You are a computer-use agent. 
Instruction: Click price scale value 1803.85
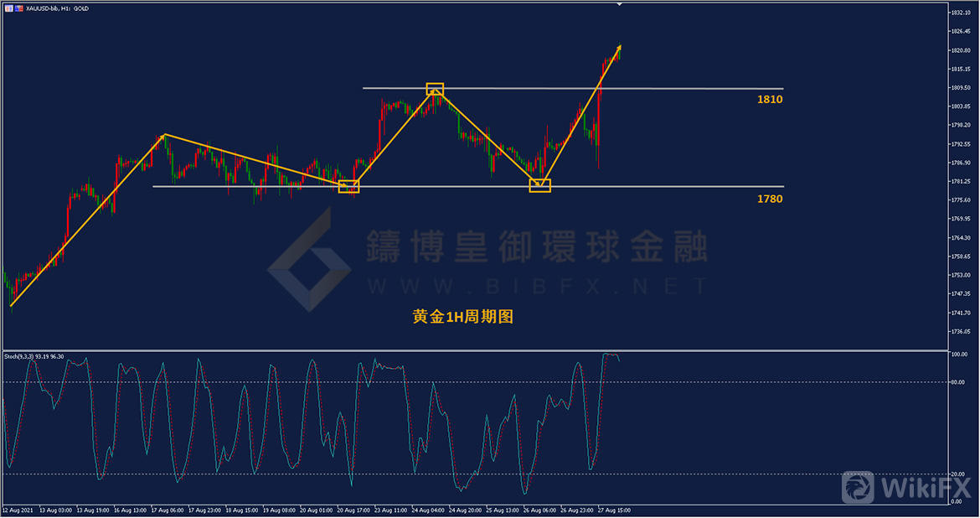(x=960, y=106)
